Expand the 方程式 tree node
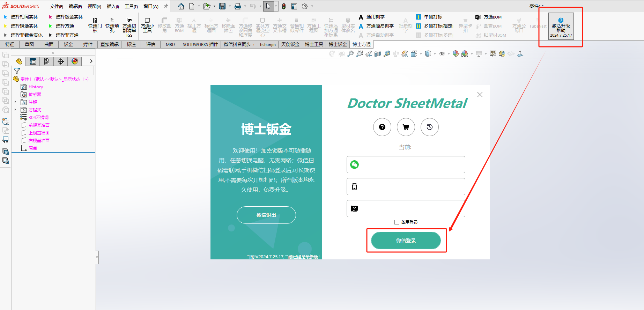 coord(15,110)
